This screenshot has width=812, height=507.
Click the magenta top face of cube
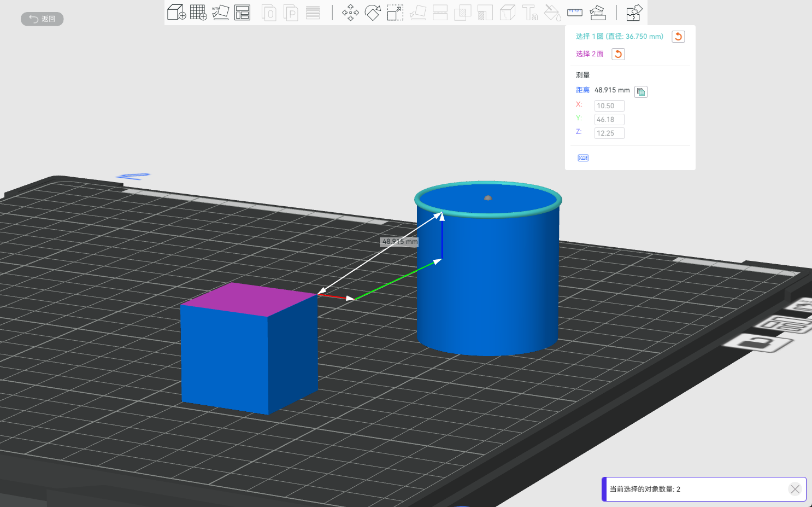tap(249, 299)
